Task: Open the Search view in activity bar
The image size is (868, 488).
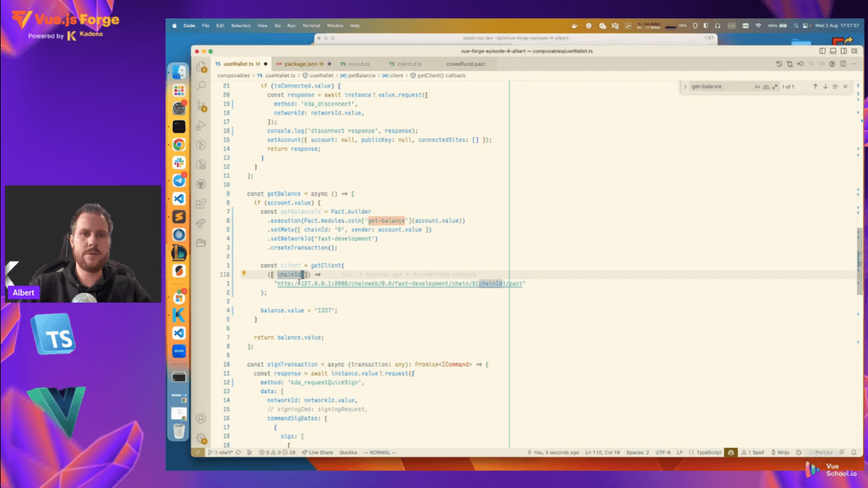Action: click(x=201, y=86)
